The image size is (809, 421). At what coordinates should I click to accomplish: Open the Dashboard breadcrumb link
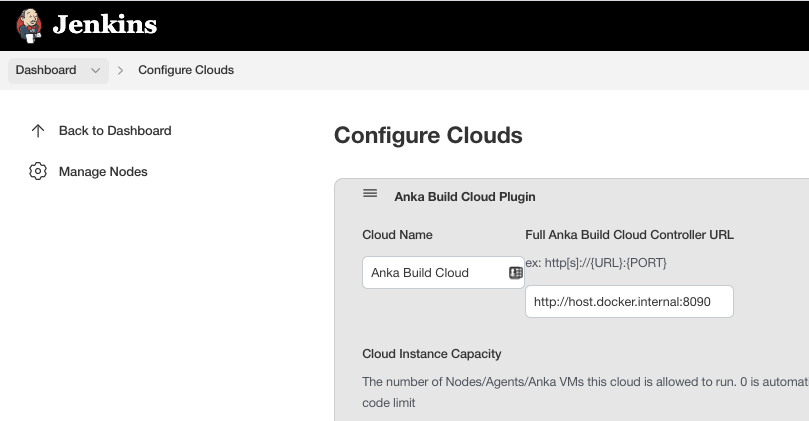tap(46, 70)
